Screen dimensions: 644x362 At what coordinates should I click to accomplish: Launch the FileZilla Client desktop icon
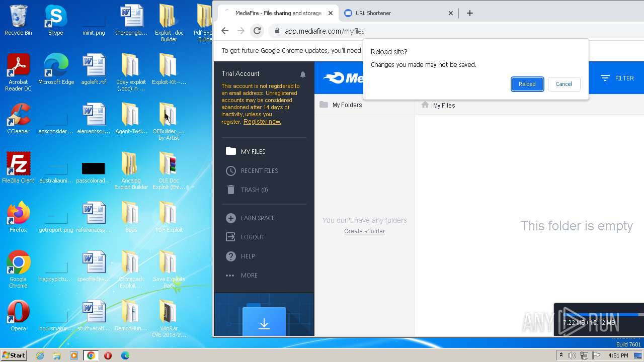pos(18,168)
